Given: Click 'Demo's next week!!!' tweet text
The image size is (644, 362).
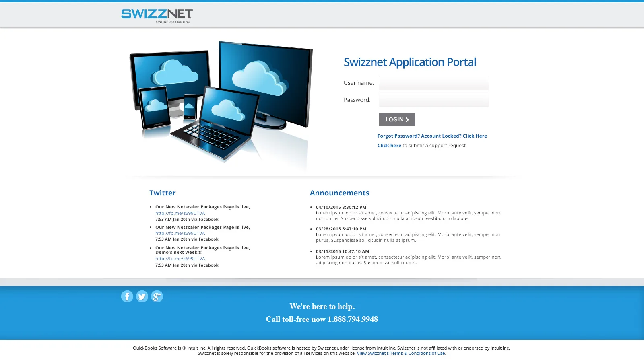Looking at the screenshot, I should (178, 253).
